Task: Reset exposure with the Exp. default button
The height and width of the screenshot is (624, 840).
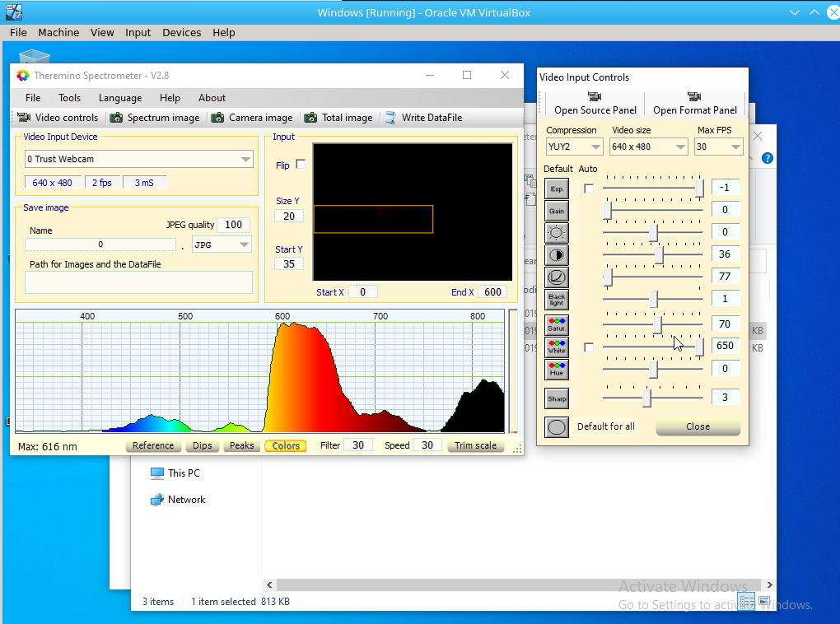Action: [557, 189]
